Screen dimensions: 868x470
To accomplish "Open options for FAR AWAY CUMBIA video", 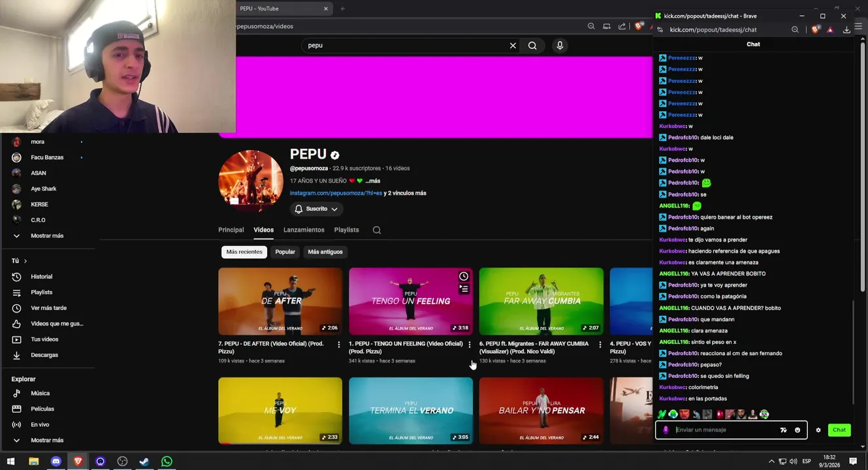I will point(600,345).
